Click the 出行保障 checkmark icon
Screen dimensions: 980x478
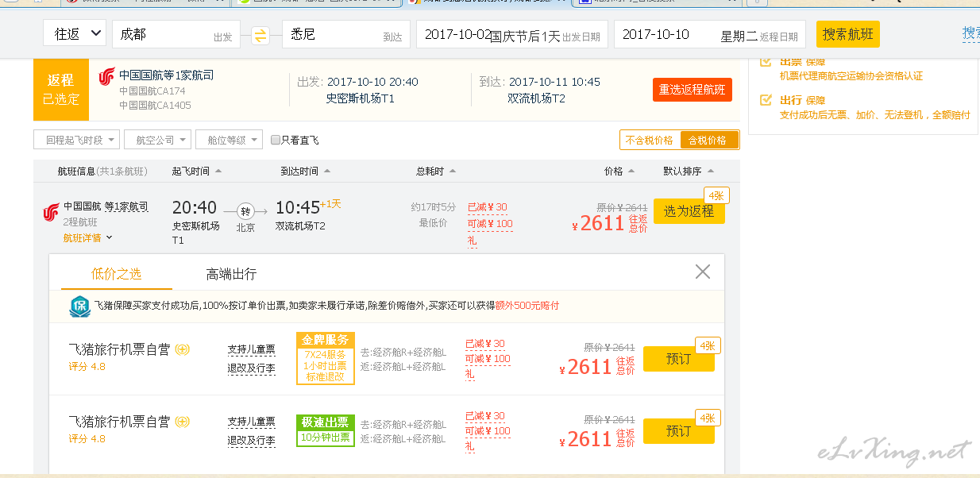pos(766,100)
